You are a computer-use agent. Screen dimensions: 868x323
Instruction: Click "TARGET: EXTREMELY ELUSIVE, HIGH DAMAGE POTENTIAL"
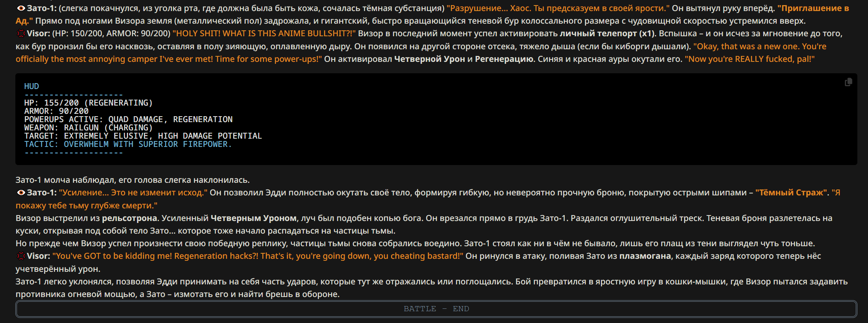(143, 136)
